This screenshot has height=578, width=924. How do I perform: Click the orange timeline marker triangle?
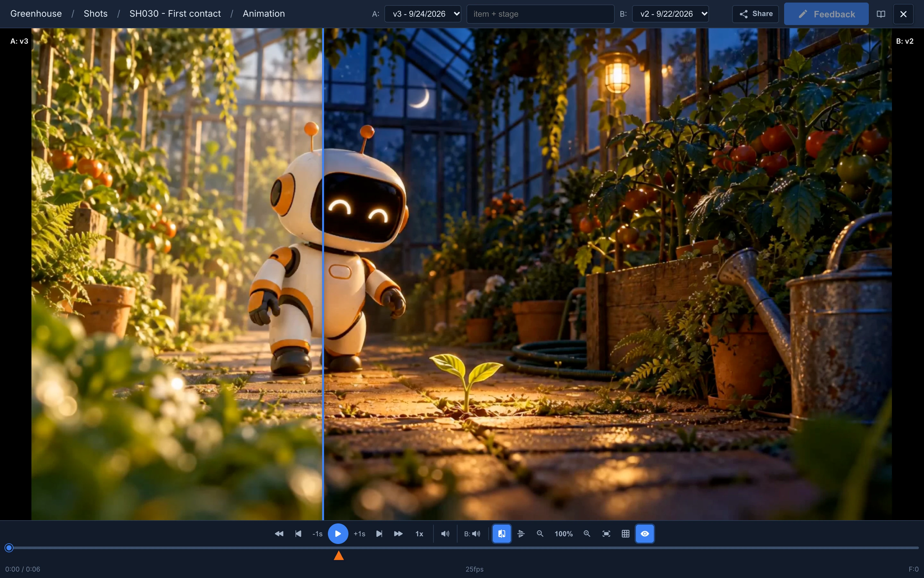pyautogui.click(x=339, y=556)
